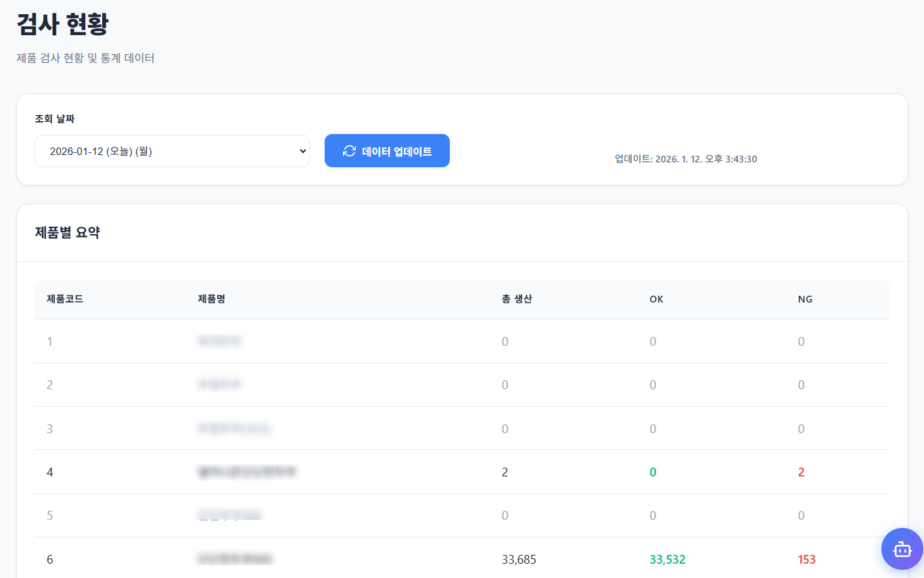This screenshot has height=578, width=924.
Task: Click the NG column header
Action: [805, 299]
